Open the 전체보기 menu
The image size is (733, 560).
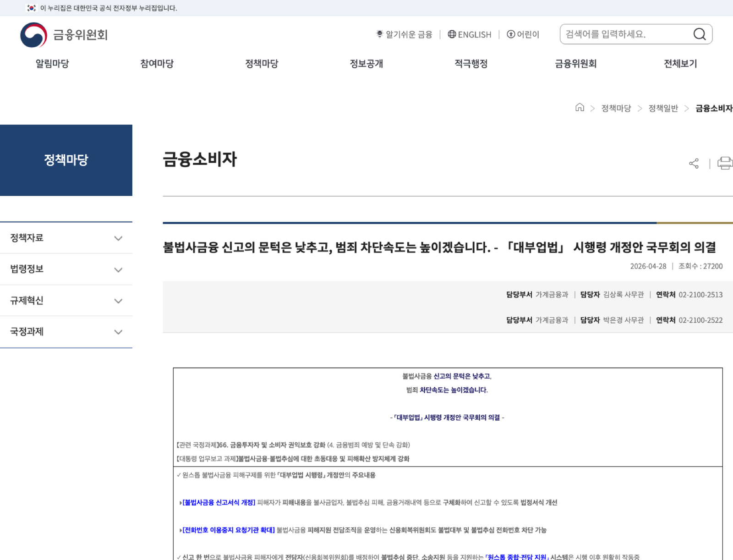coord(680,64)
